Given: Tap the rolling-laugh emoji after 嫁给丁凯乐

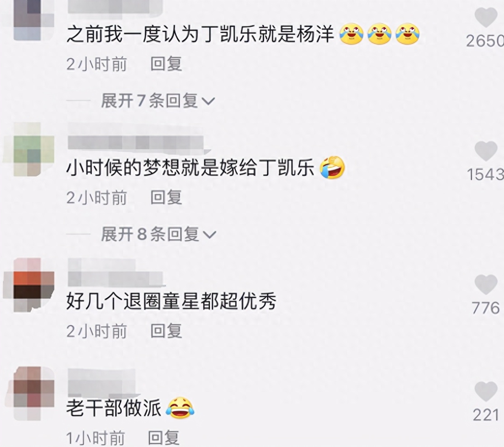Looking at the screenshot, I should coord(333,167).
